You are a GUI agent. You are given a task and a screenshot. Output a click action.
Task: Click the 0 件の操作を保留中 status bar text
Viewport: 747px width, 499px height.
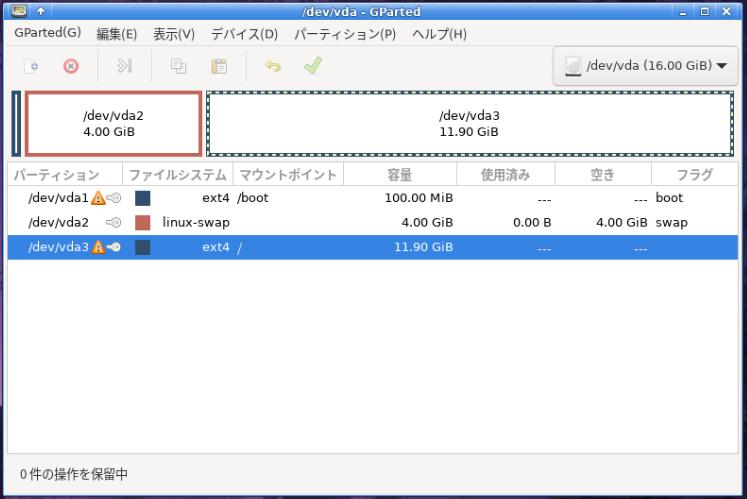[x=74, y=474]
